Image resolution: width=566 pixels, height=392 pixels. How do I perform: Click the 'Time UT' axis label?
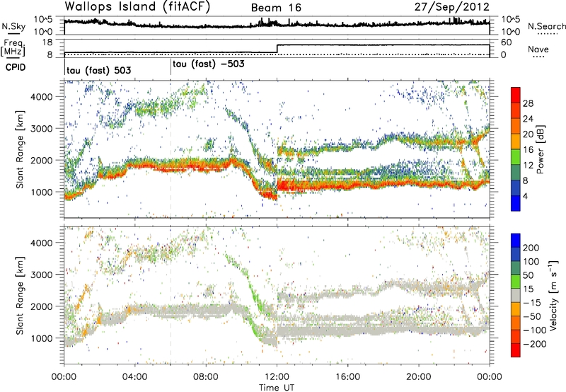[x=277, y=387]
